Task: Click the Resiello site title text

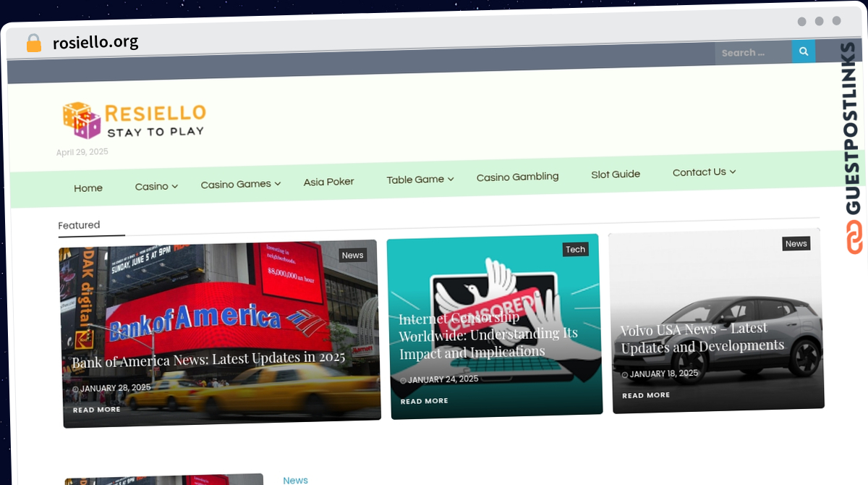Action: point(156,113)
